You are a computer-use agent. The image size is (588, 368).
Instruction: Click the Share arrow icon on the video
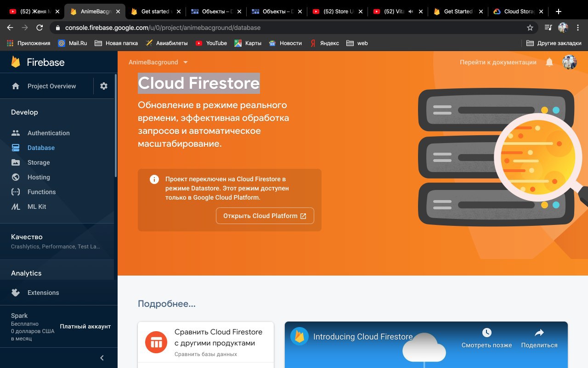coord(539,333)
